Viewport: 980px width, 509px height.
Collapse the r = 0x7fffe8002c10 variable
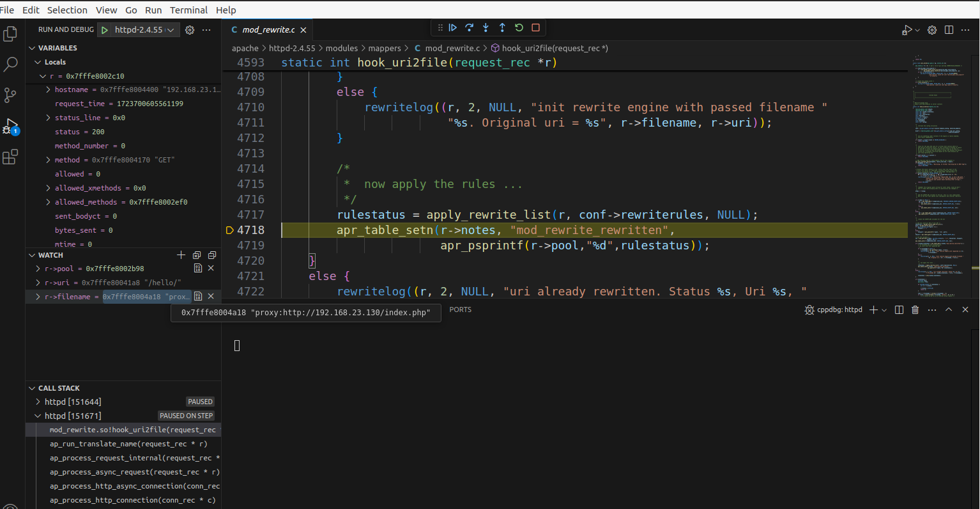pyautogui.click(x=43, y=76)
